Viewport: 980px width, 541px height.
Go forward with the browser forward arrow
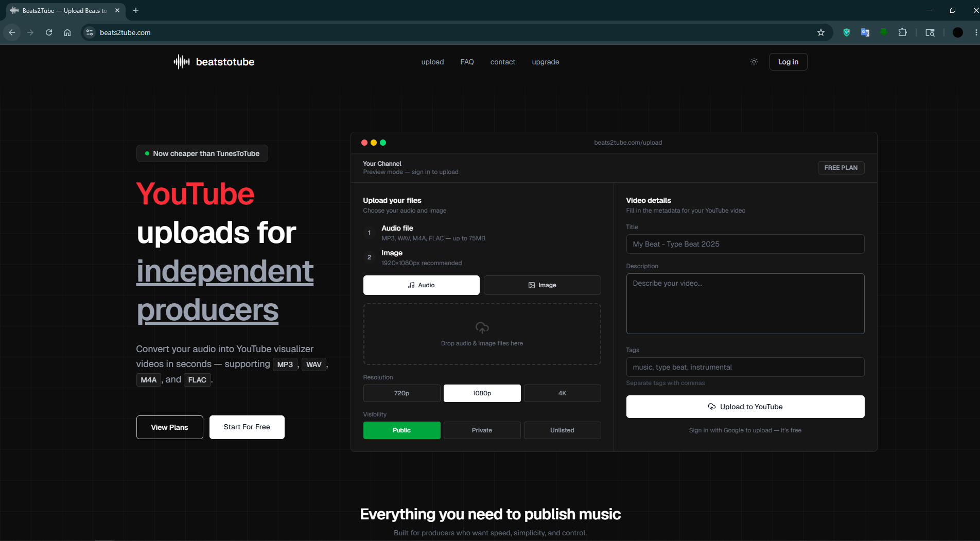(30, 32)
